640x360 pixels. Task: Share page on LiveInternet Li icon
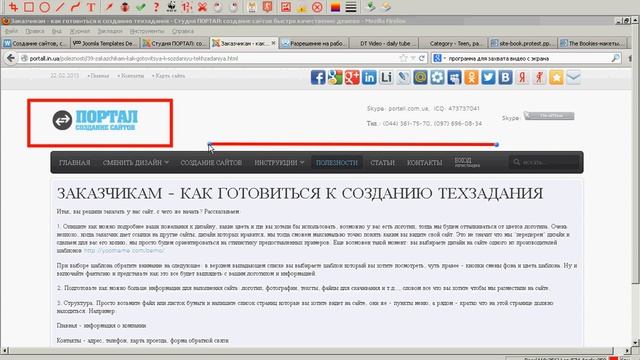tap(386, 77)
